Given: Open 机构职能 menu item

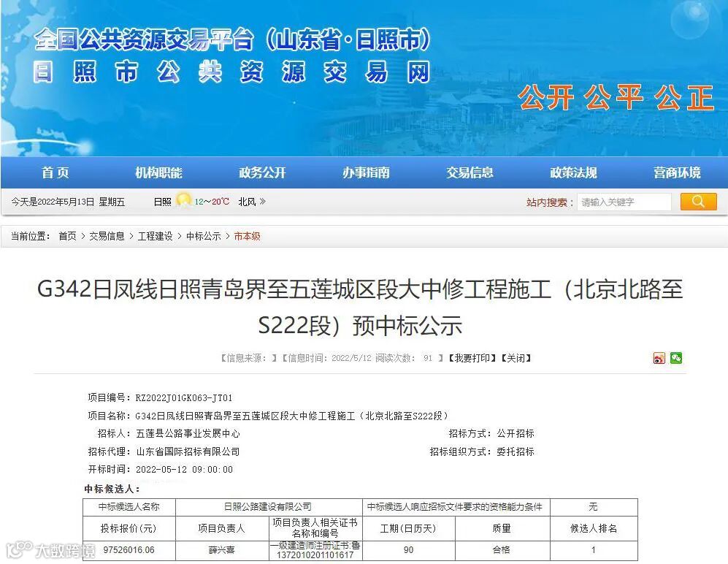Looking at the screenshot, I should pos(158,173).
